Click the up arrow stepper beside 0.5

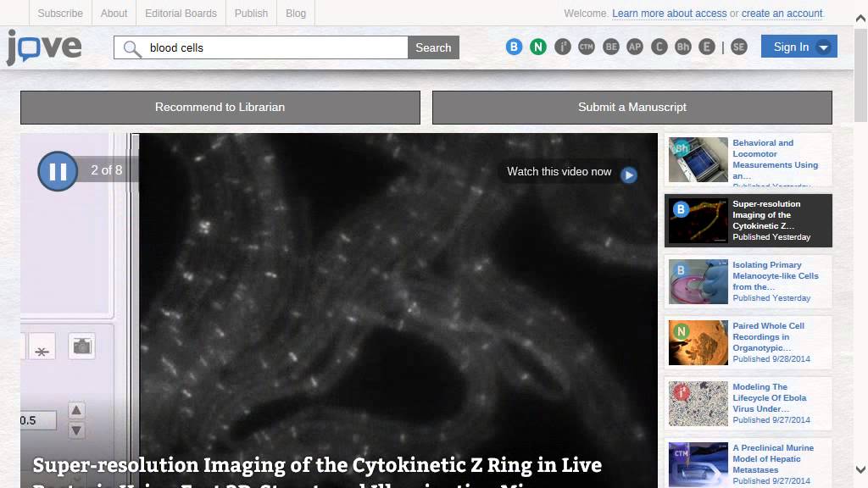tap(76, 410)
